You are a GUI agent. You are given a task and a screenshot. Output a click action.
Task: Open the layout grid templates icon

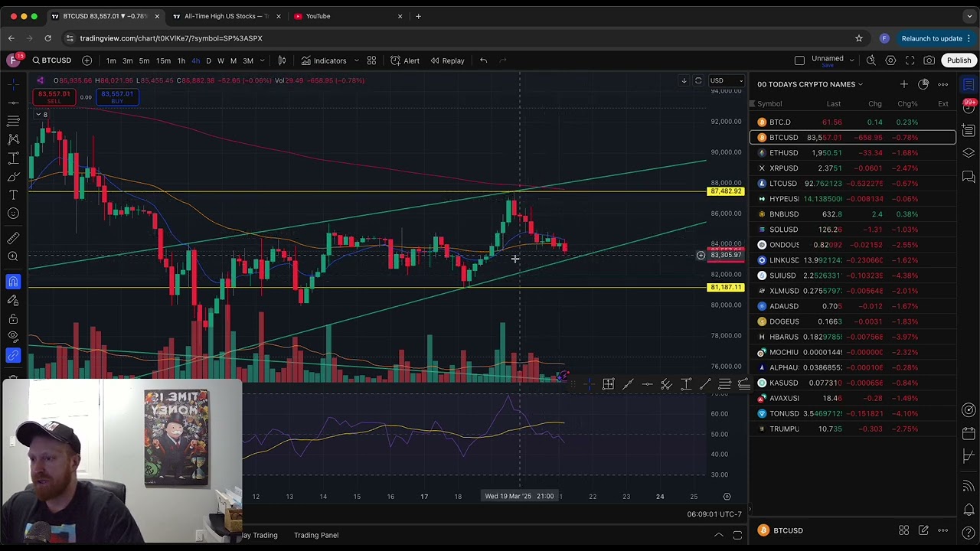point(371,60)
